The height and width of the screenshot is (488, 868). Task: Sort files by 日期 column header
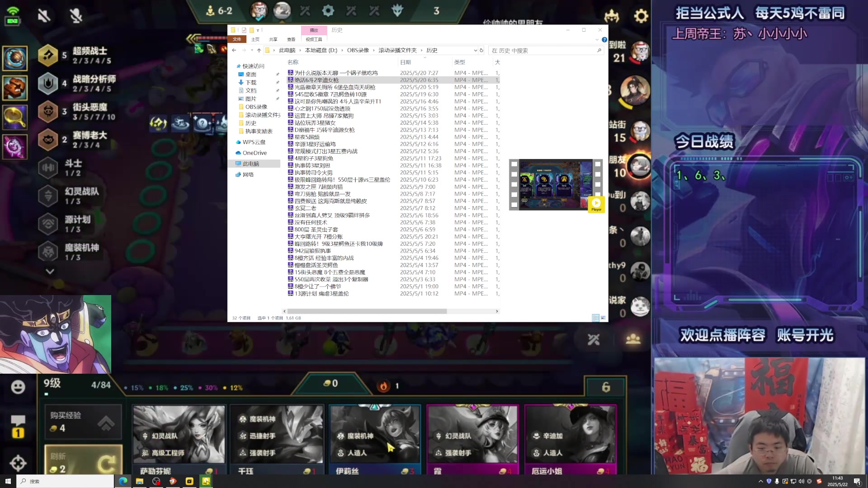[406, 62]
